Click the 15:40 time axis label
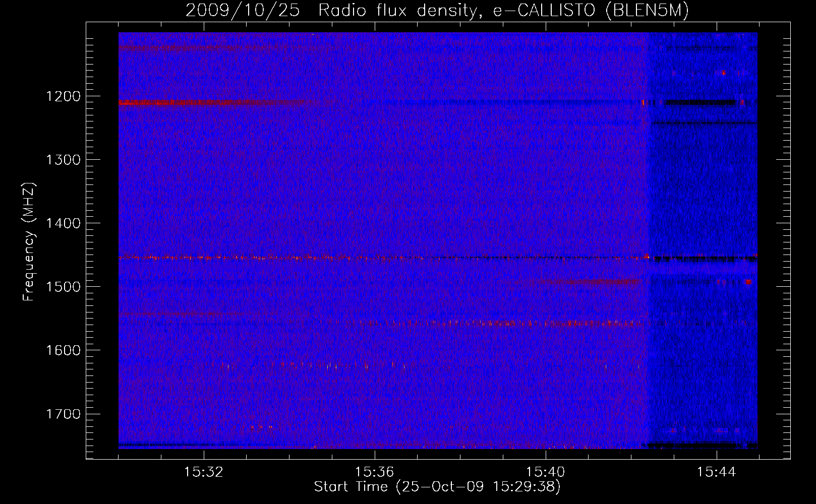Screen dimensions: 816x504 click(545, 472)
